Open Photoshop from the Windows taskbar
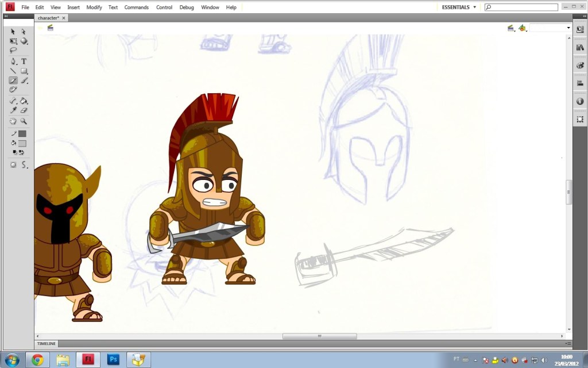This screenshot has height=368, width=588. coord(113,360)
